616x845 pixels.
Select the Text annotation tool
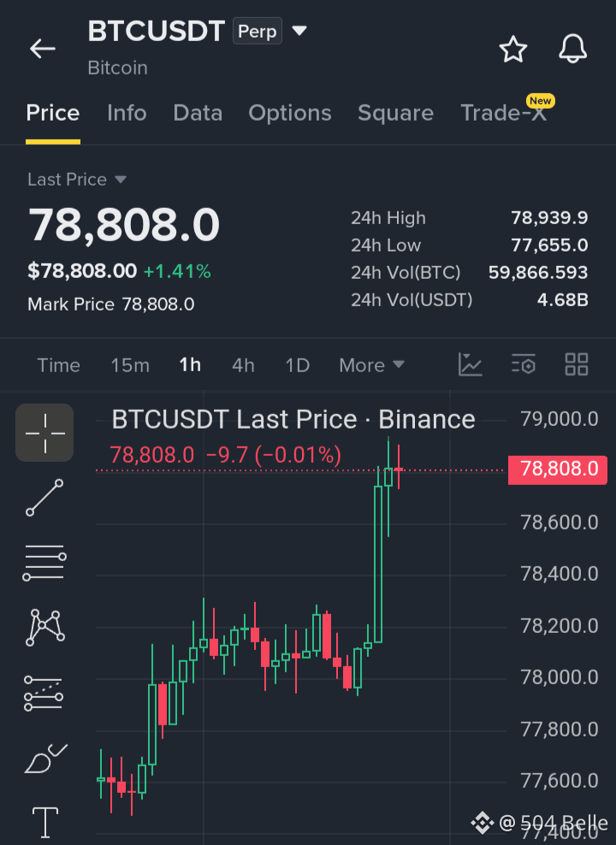(45, 823)
